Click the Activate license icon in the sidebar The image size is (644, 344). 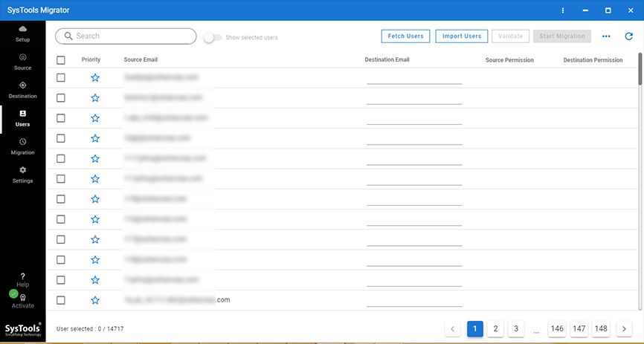tap(23, 302)
